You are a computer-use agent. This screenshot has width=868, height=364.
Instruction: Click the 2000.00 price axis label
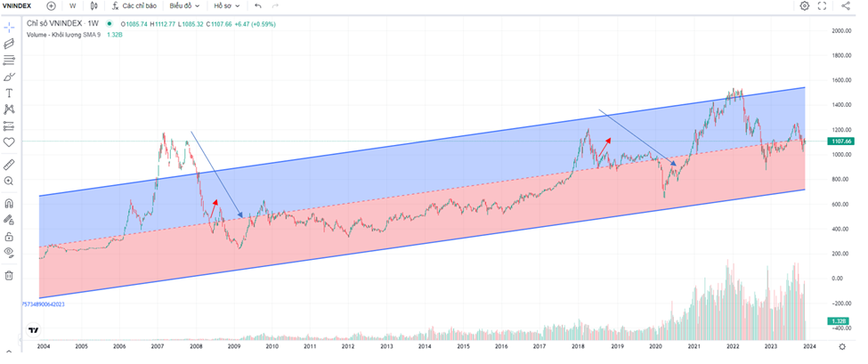(841, 31)
